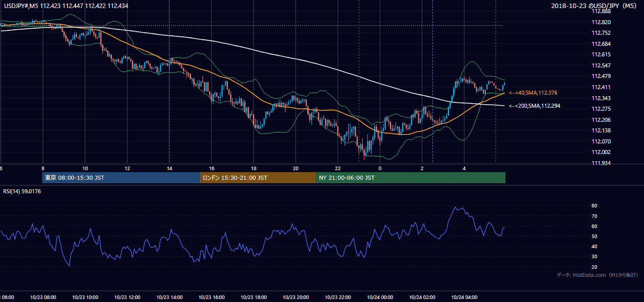Click the RSI axis level 70

coord(594,216)
